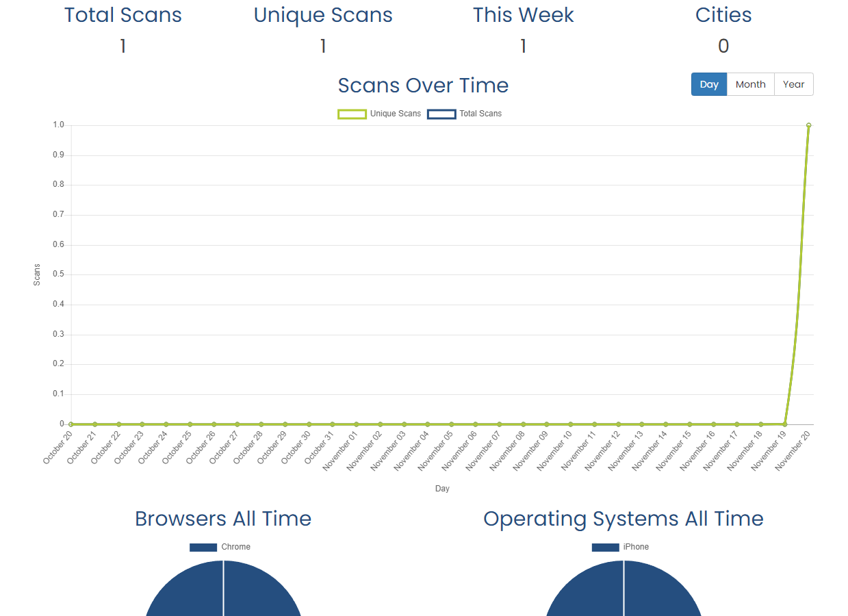Image resolution: width=848 pixels, height=616 pixels.
Task: Click the October 20 axis label
Action: tap(58, 448)
